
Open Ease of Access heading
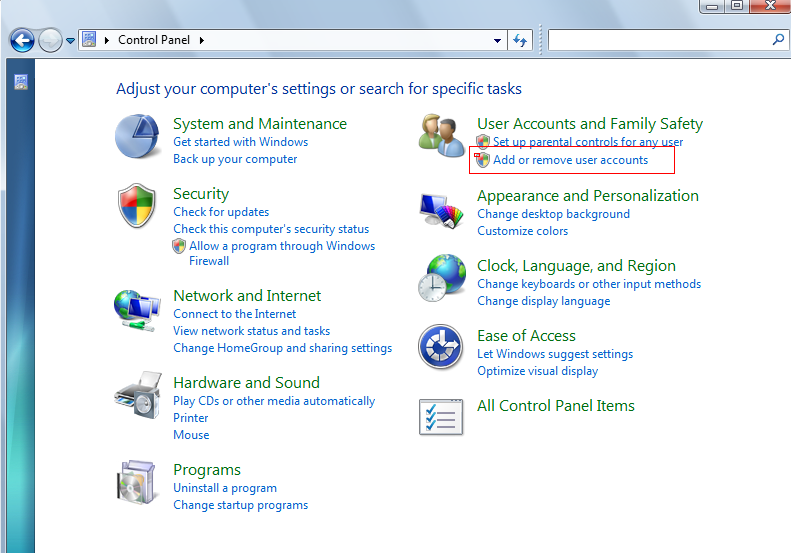point(527,336)
